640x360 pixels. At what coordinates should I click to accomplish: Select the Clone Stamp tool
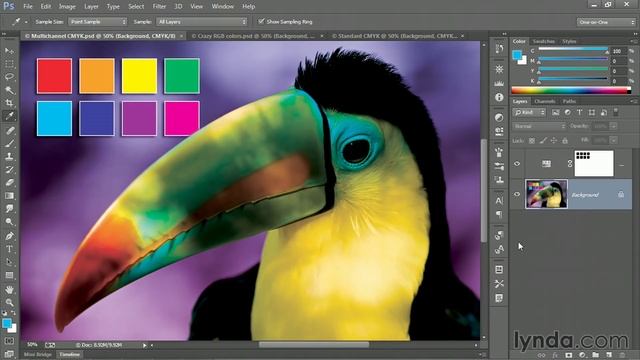coord(9,156)
